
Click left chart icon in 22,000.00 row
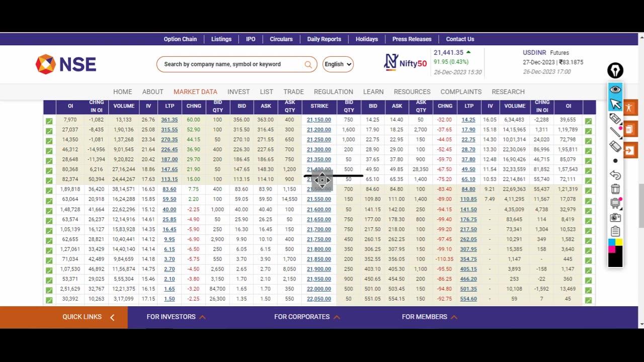click(x=49, y=290)
